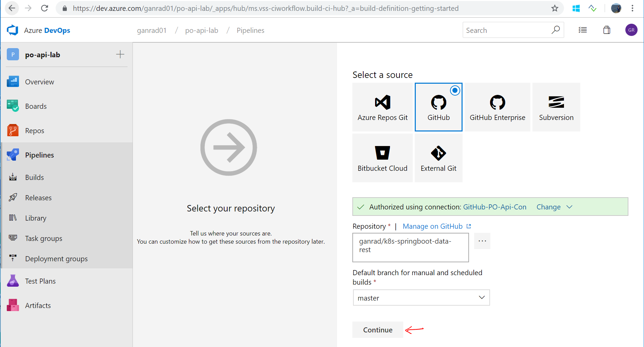Click the Windows extension icon in browser toolbar
The height and width of the screenshot is (347, 644).
576,8
